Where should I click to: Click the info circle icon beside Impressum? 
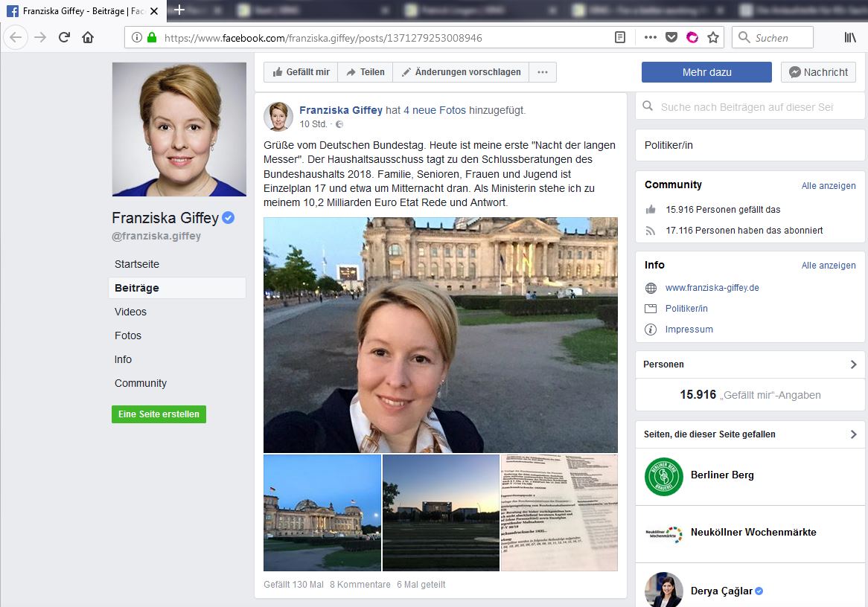click(x=651, y=330)
